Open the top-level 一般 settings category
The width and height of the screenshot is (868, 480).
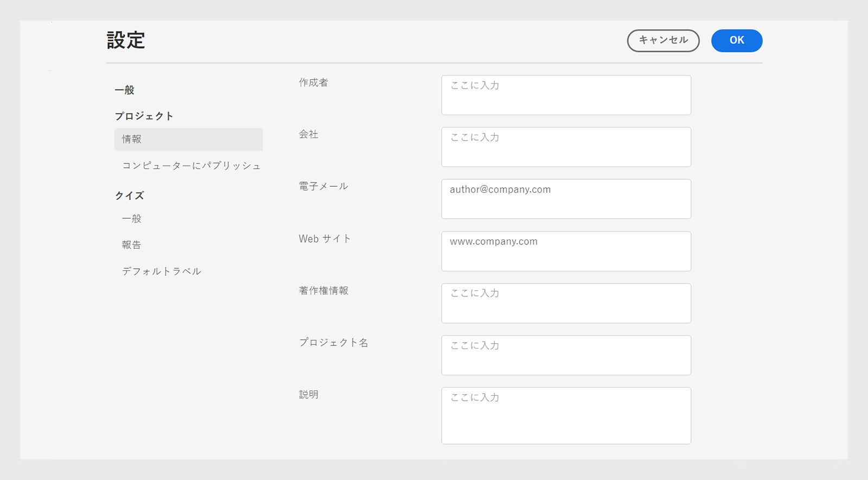(124, 90)
